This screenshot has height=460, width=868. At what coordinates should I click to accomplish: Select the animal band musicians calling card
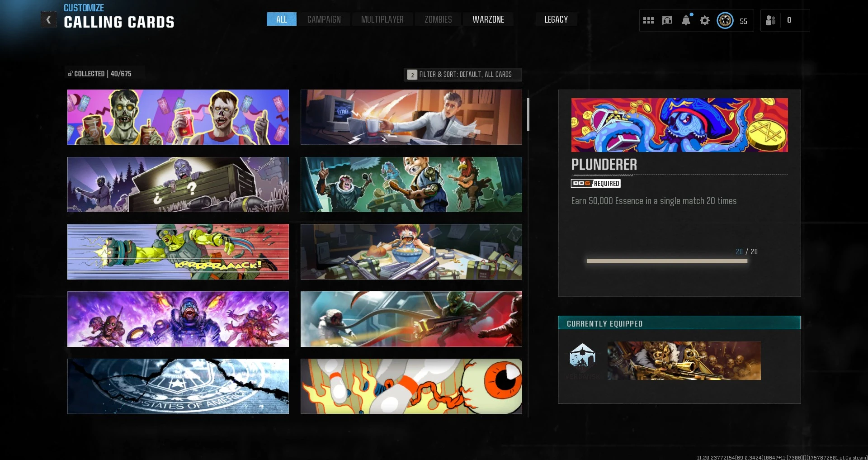(411, 185)
